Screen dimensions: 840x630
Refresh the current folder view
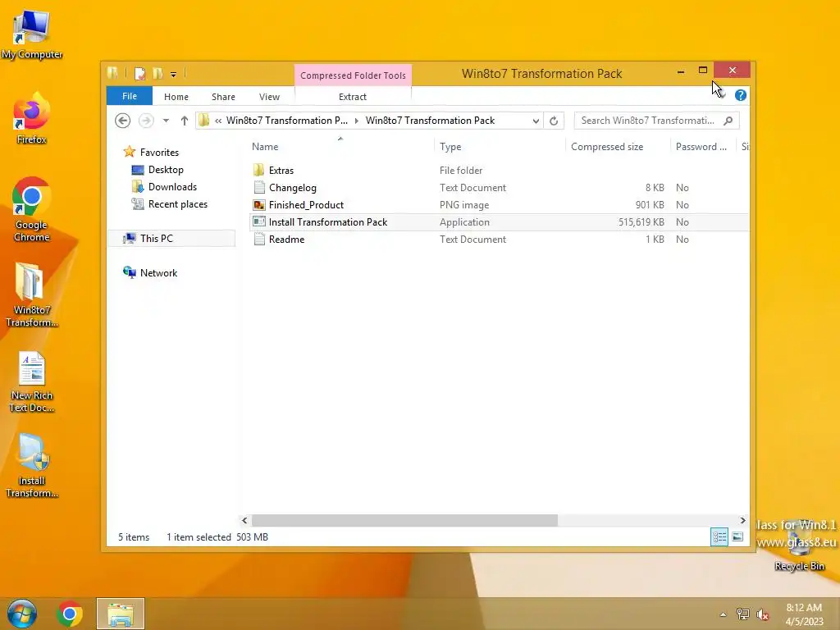[554, 121]
